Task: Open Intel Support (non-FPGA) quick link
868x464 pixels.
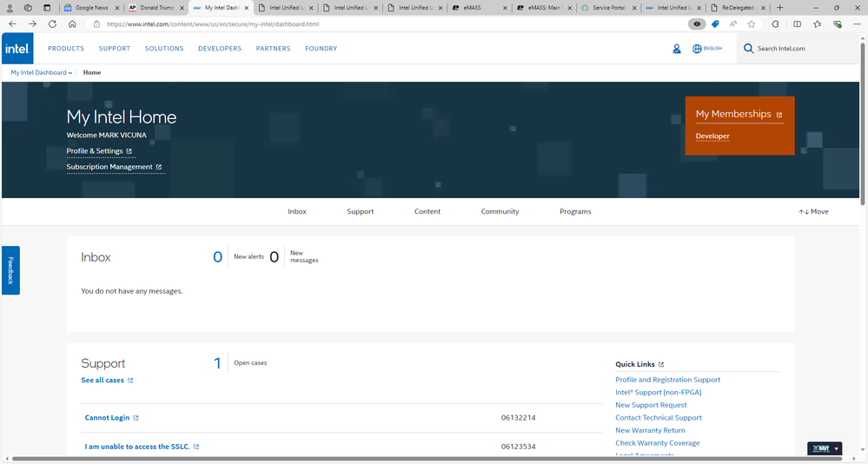Action: [x=659, y=393]
